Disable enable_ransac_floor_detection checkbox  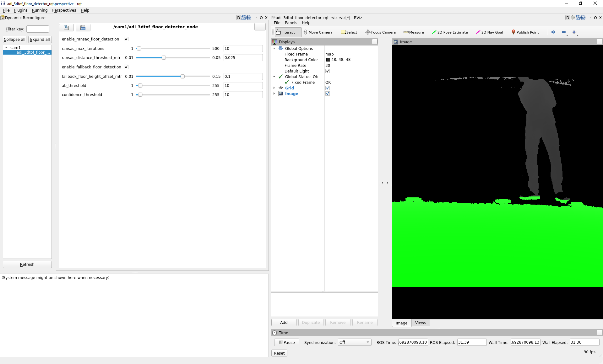coord(126,39)
